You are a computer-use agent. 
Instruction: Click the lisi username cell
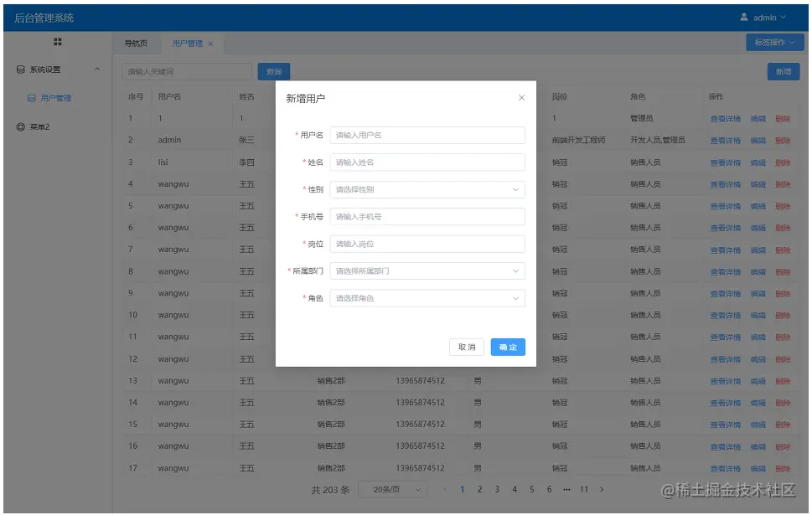click(x=163, y=162)
